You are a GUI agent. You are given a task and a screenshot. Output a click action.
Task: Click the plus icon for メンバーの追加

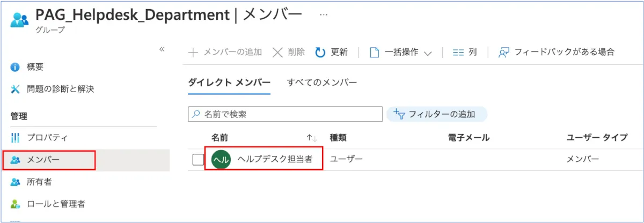193,52
